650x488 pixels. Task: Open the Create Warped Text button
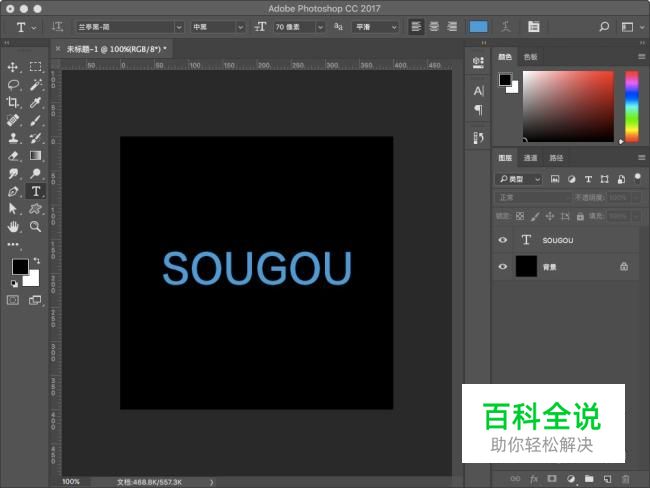coord(506,27)
